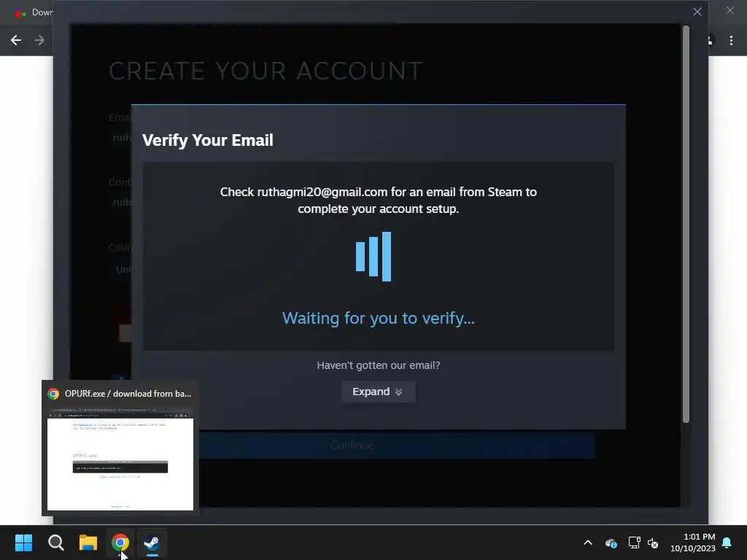Click the 10/10/2023 date in the taskbar

(693, 548)
